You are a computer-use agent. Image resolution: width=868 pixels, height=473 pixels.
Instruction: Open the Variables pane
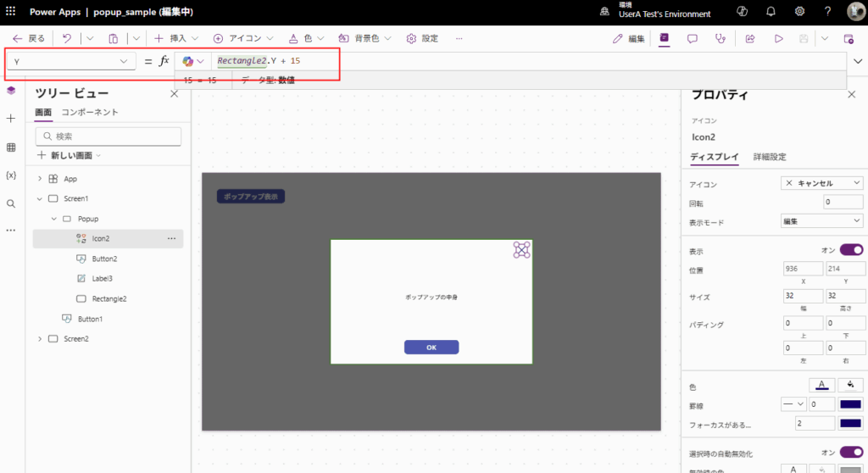(x=11, y=175)
